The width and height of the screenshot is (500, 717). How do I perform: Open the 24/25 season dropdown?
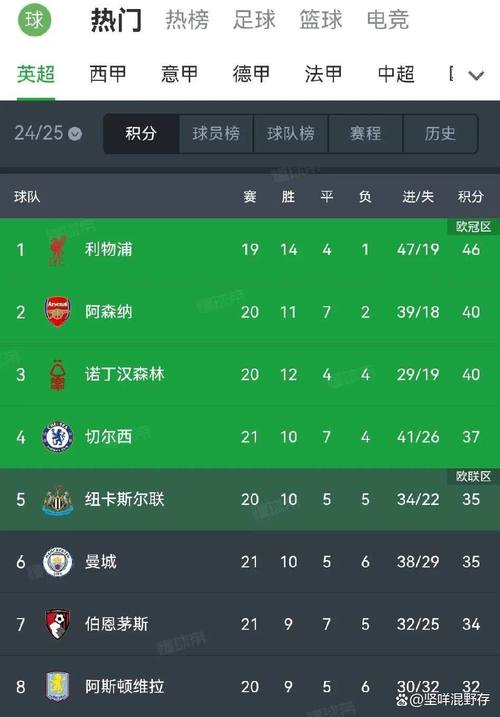[48, 134]
